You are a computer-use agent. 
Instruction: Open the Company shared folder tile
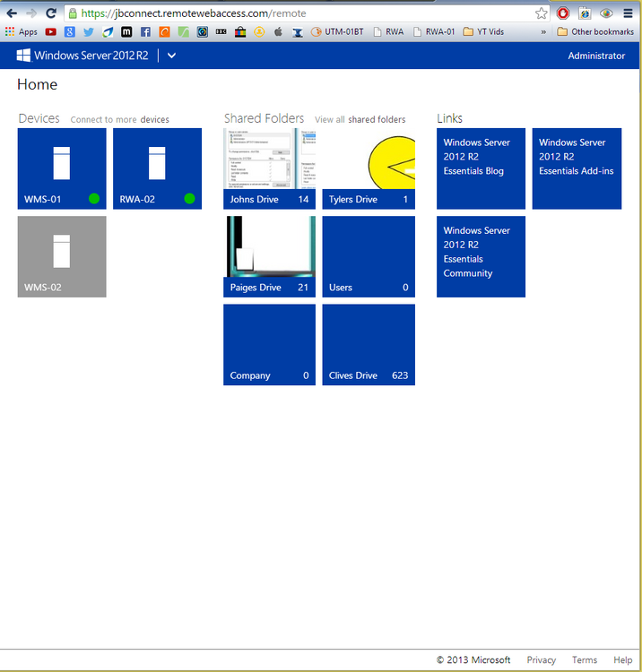click(269, 345)
